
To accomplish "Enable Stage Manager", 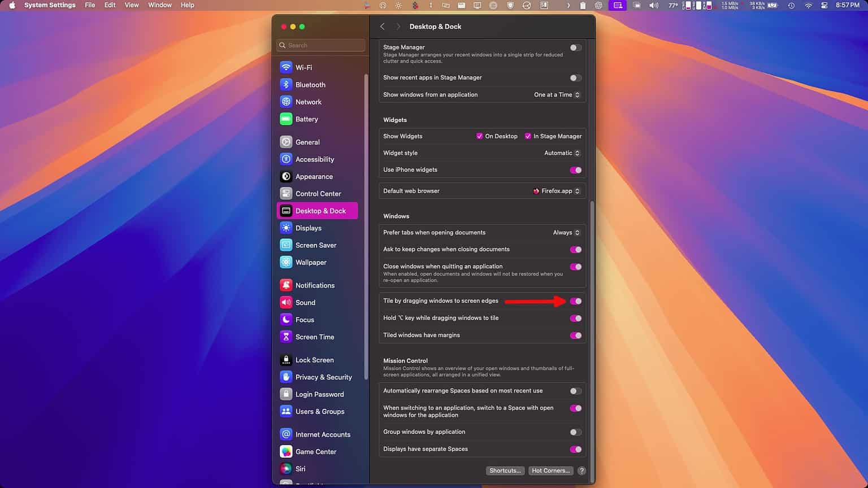I will pos(576,47).
